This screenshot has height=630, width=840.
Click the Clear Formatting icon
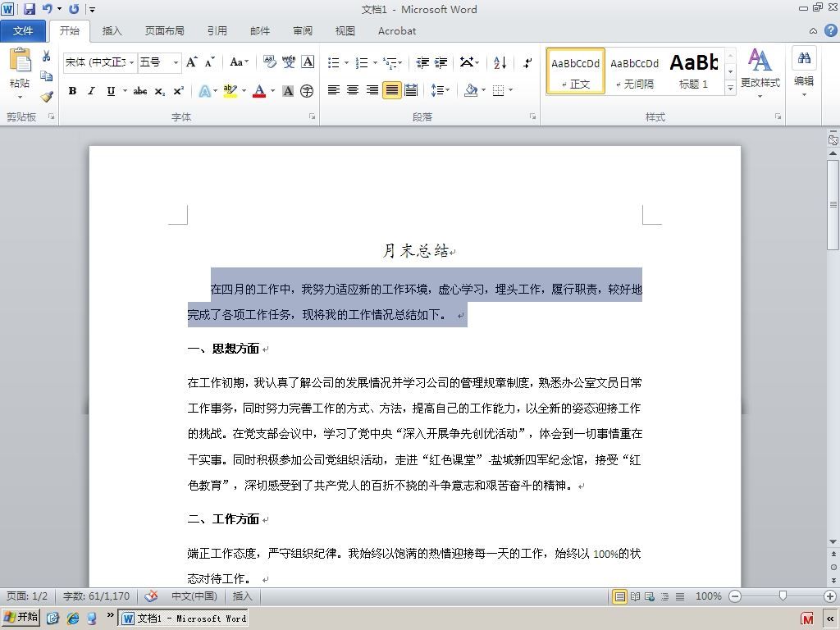(x=269, y=62)
